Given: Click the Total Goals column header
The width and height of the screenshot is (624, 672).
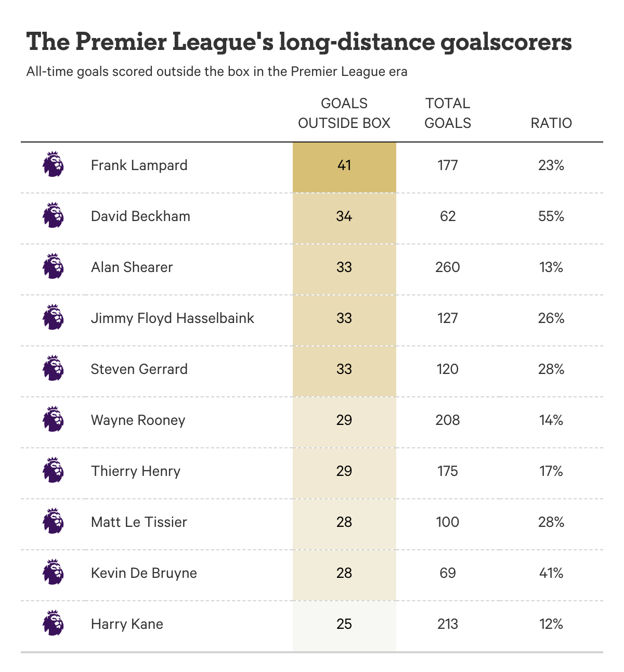Looking at the screenshot, I should point(448,113).
